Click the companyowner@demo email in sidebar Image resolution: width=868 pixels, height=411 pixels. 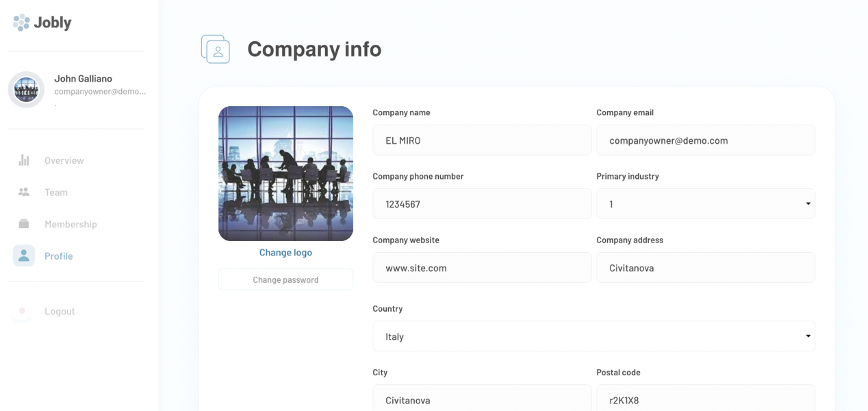tap(100, 91)
